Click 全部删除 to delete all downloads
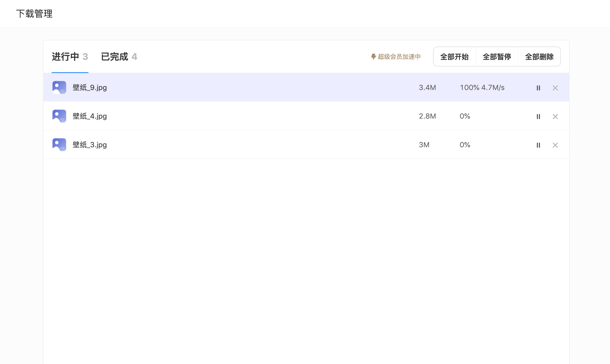610x364 pixels. tap(540, 57)
